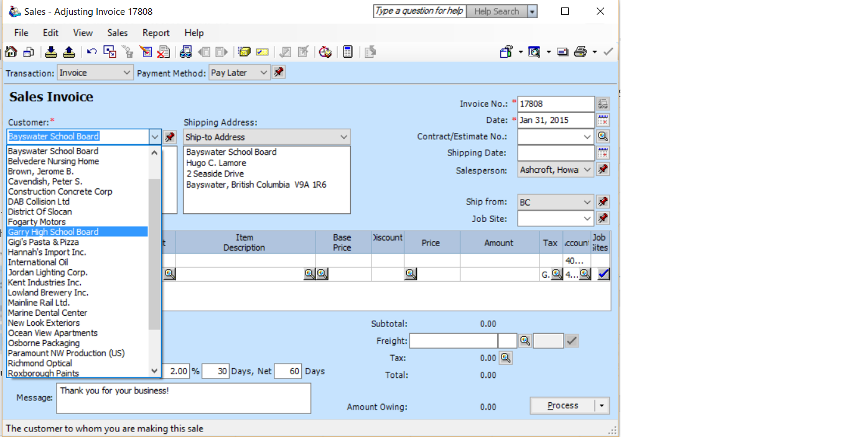868x437 pixels.
Task: Click the pushpin beside Customer field
Action: 170,137
